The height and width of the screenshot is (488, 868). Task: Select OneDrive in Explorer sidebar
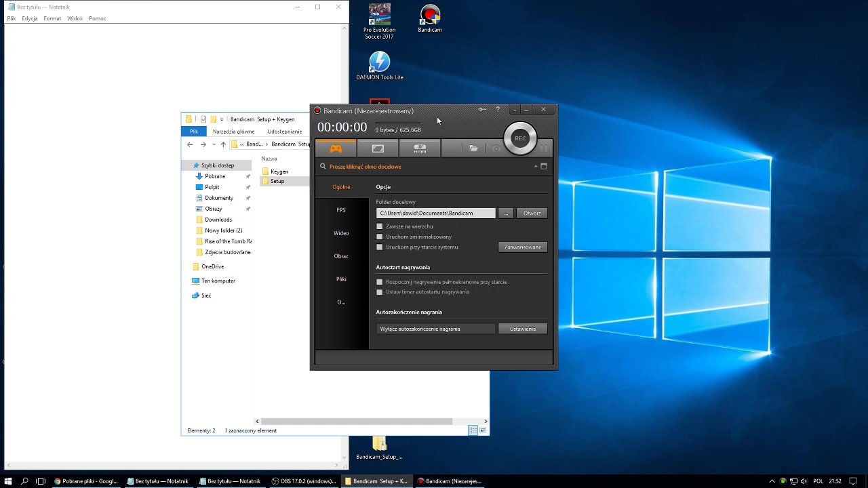tap(212, 266)
